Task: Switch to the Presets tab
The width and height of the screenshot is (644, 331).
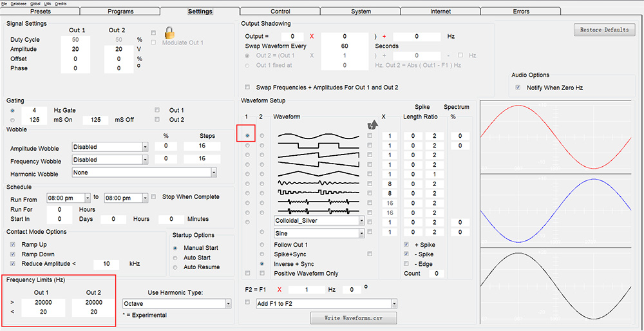Action: point(40,11)
